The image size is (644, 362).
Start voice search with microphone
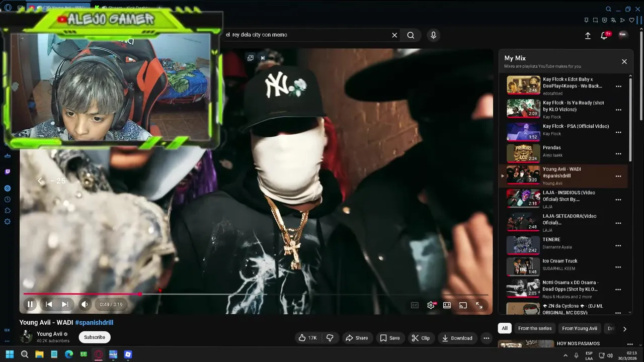[433, 35]
